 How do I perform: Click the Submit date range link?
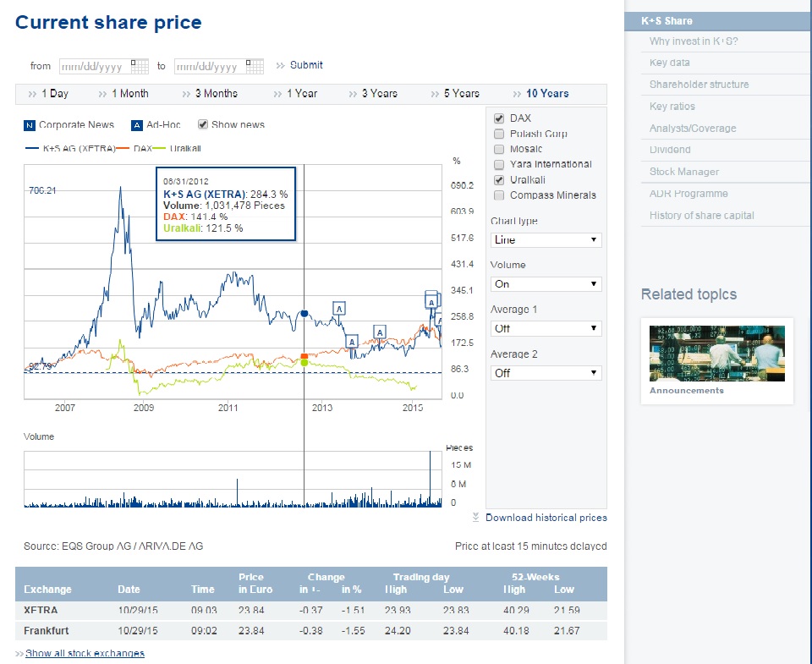click(x=306, y=65)
